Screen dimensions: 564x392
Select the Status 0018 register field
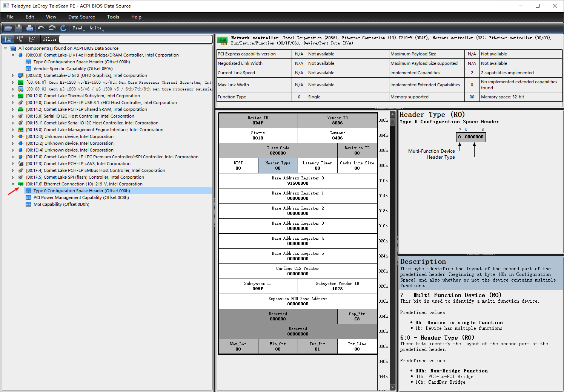pyautogui.click(x=258, y=135)
